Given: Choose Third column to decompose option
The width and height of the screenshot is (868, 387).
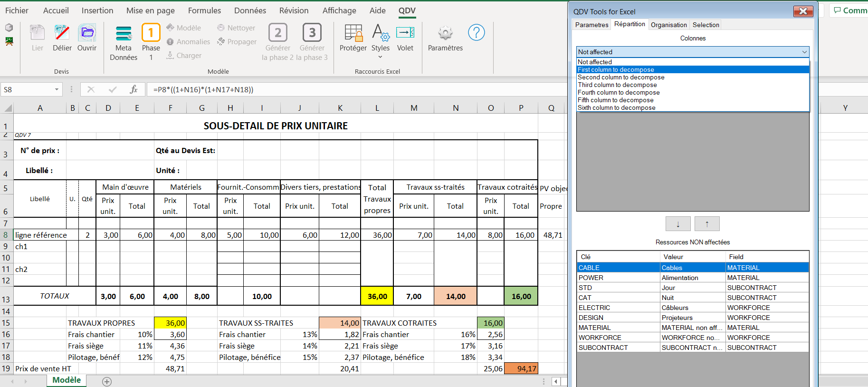Looking at the screenshot, I should (x=693, y=85).
